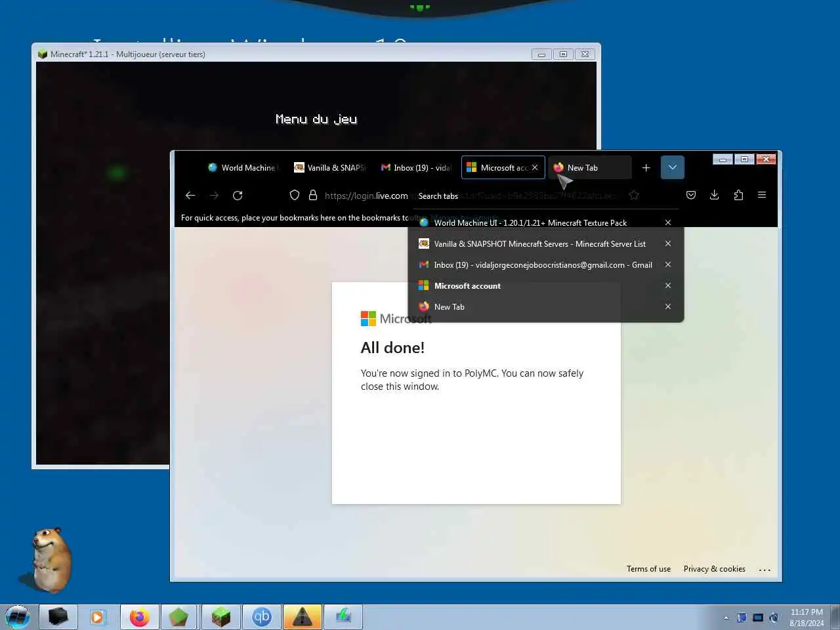Screen dimensions: 840x630
Task: Close Gmail Inbox tab from list
Action: [x=668, y=264]
